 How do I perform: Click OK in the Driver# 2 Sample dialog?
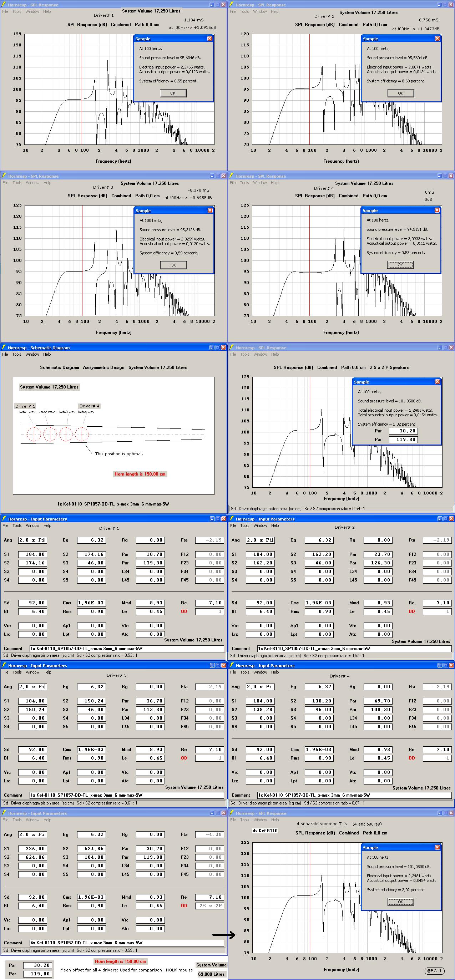(x=400, y=93)
